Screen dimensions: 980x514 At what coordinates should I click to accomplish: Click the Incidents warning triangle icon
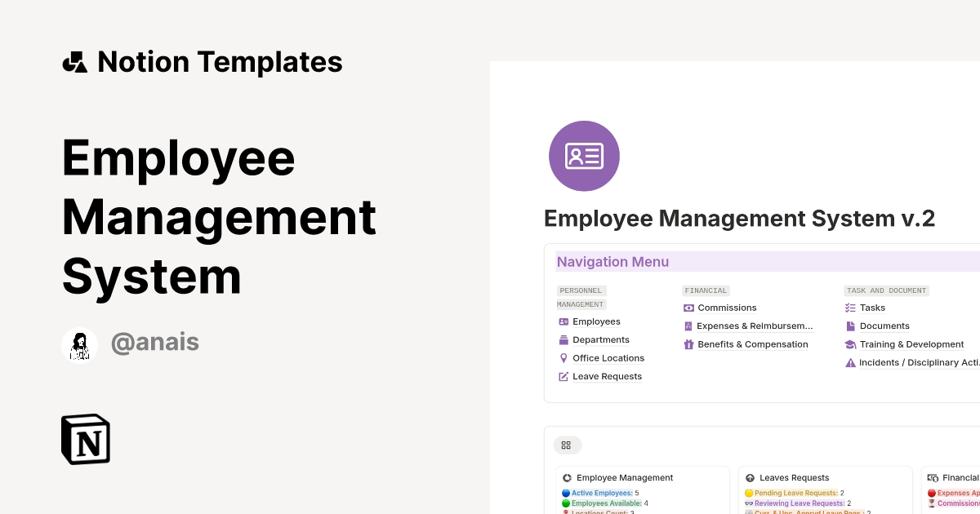(x=849, y=362)
